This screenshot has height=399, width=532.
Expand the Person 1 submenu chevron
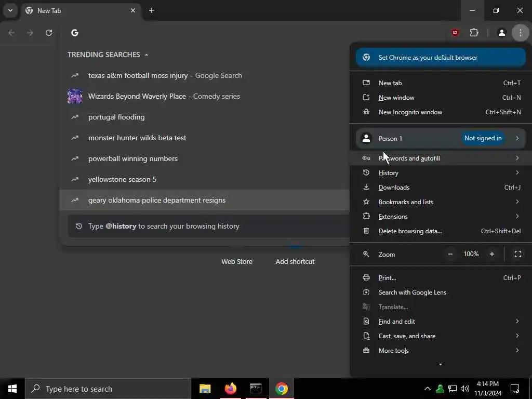517,138
